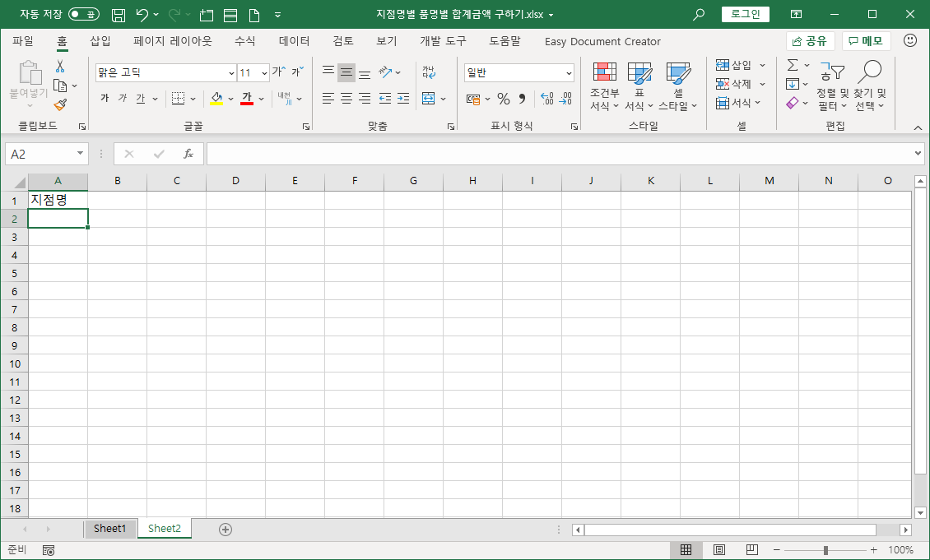Click the formula bar input field

point(559,154)
